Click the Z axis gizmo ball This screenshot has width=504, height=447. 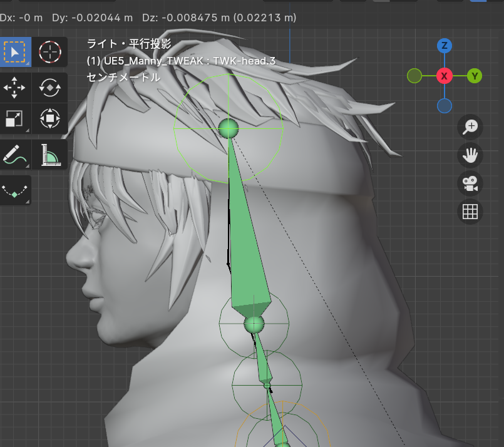click(445, 46)
